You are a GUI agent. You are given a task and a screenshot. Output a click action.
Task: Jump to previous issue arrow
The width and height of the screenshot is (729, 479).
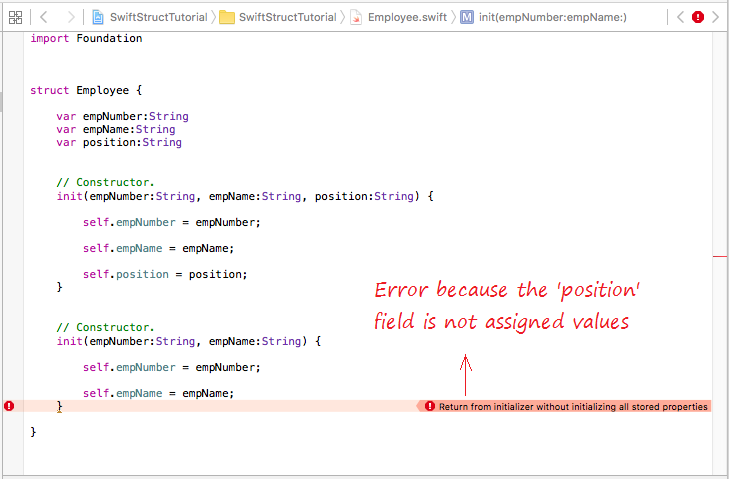680,17
